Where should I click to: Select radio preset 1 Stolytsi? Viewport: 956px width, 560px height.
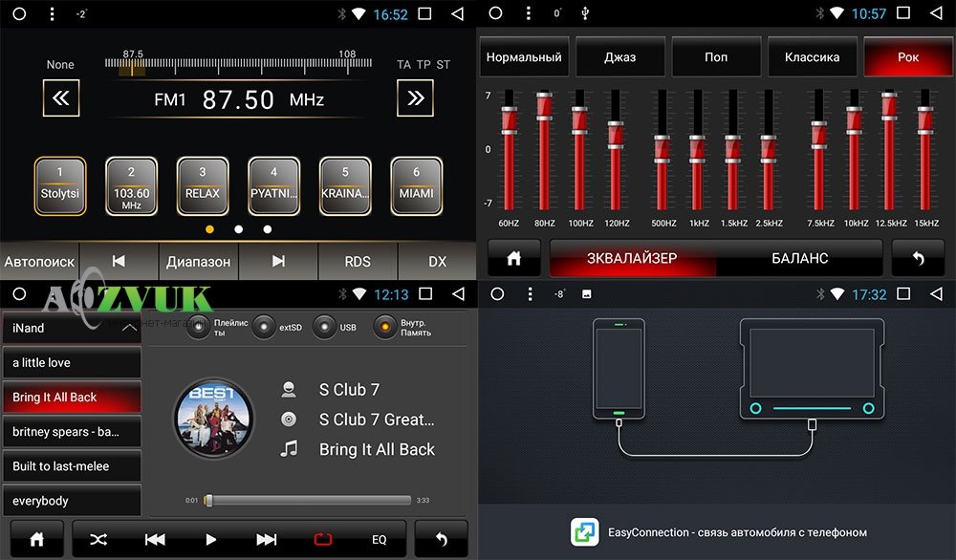[59, 185]
